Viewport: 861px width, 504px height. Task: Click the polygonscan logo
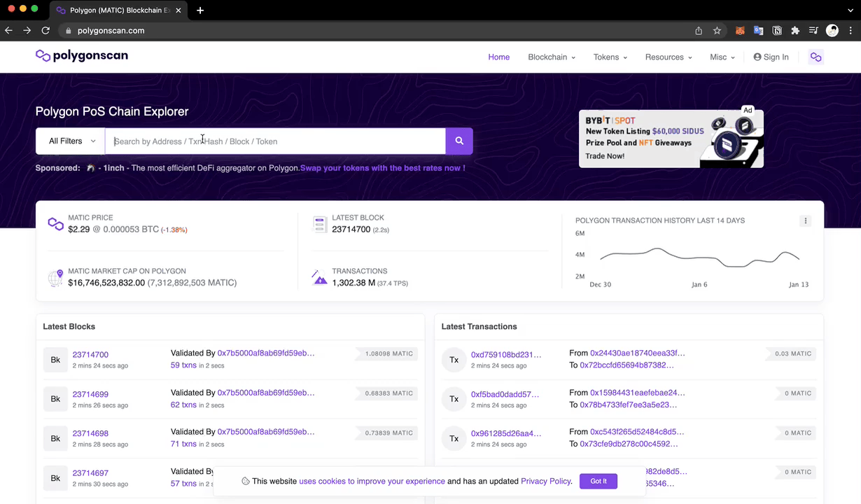pos(82,56)
